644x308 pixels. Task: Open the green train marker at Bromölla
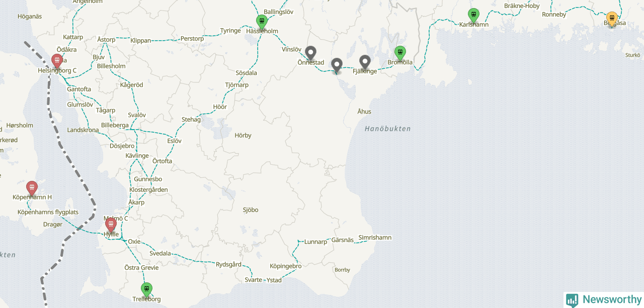pos(400,53)
